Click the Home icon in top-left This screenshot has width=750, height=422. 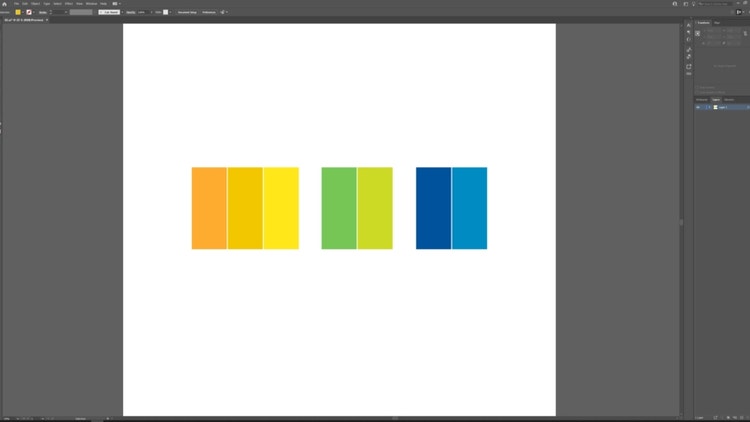click(x=4, y=4)
